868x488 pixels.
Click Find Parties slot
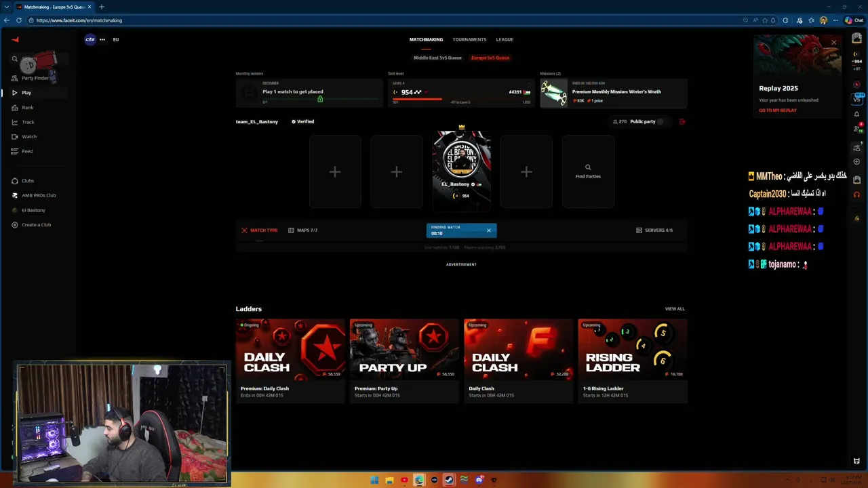(588, 172)
